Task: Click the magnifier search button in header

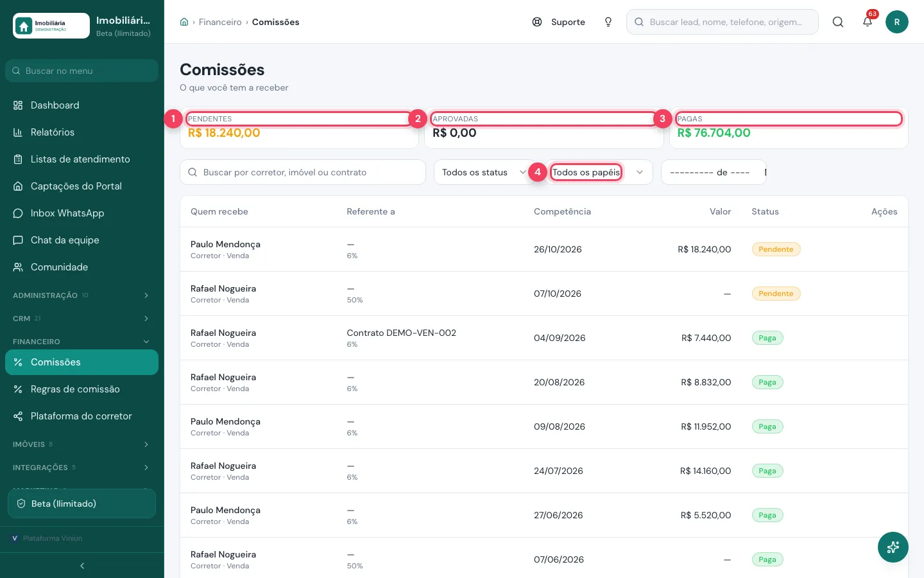Action: click(838, 22)
